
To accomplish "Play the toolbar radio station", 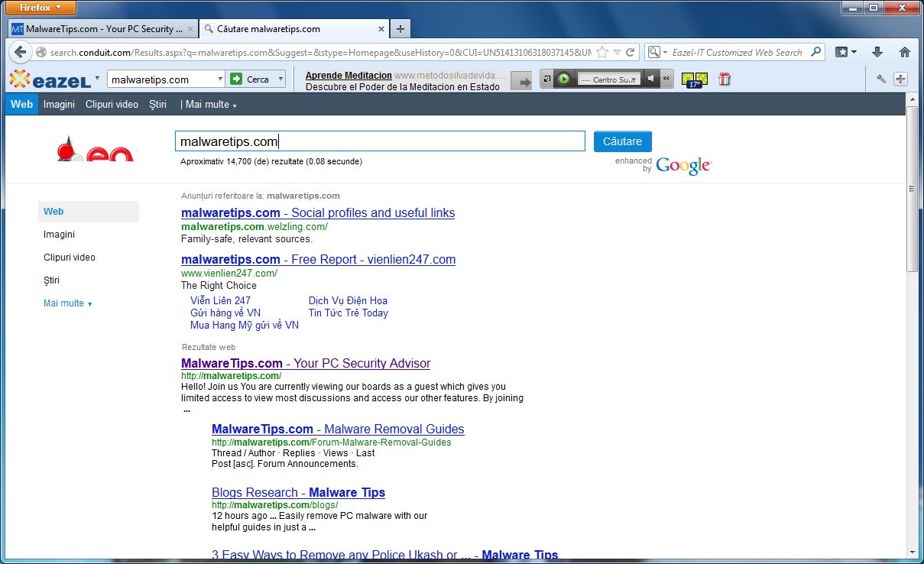I will (563, 79).
